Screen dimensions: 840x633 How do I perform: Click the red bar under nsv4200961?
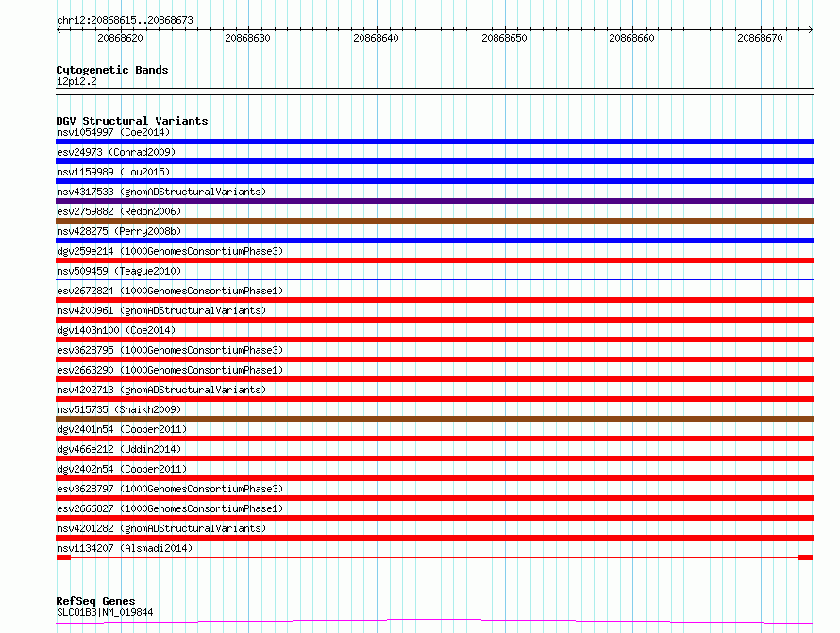pos(434,320)
